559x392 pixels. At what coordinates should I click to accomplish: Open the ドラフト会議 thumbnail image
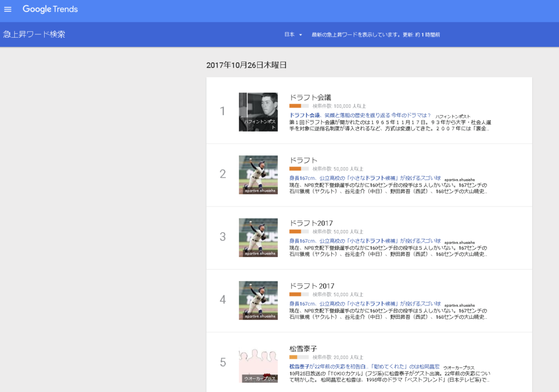coord(258,112)
